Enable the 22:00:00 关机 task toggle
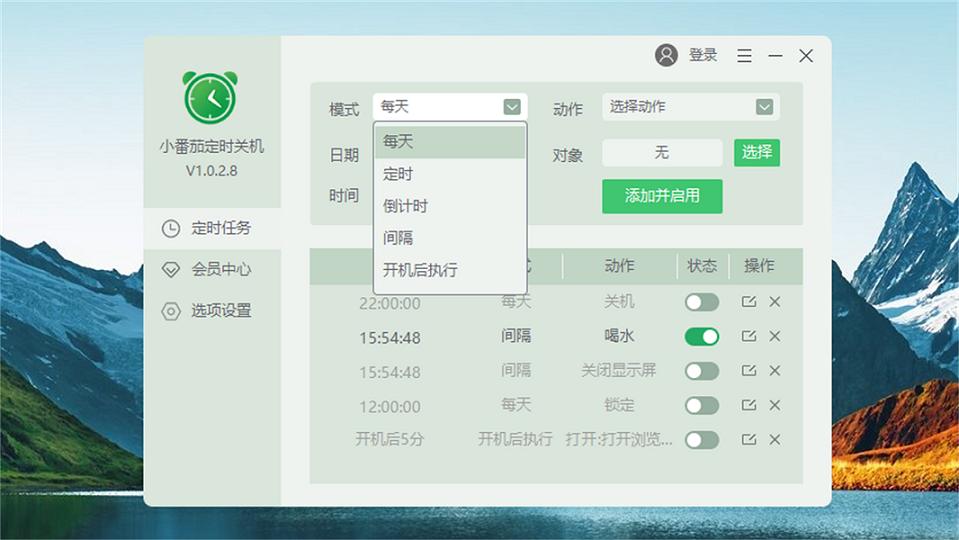This screenshot has width=959, height=540. (701, 302)
